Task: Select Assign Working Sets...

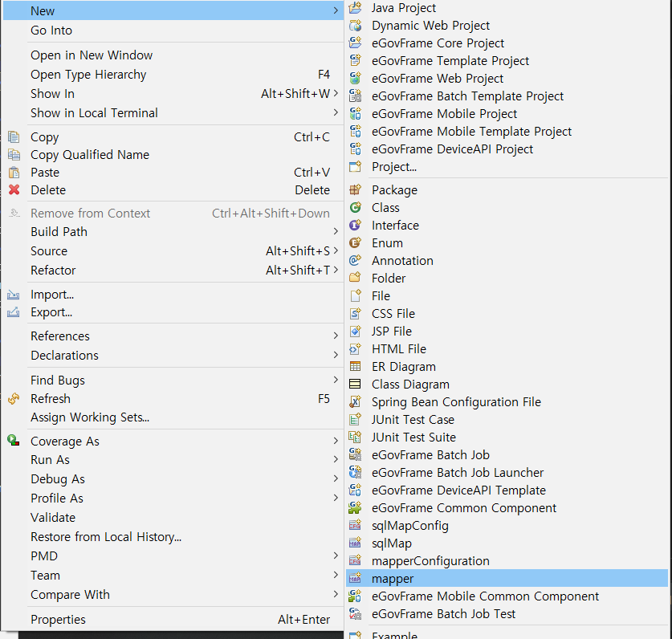Action: 173,417
